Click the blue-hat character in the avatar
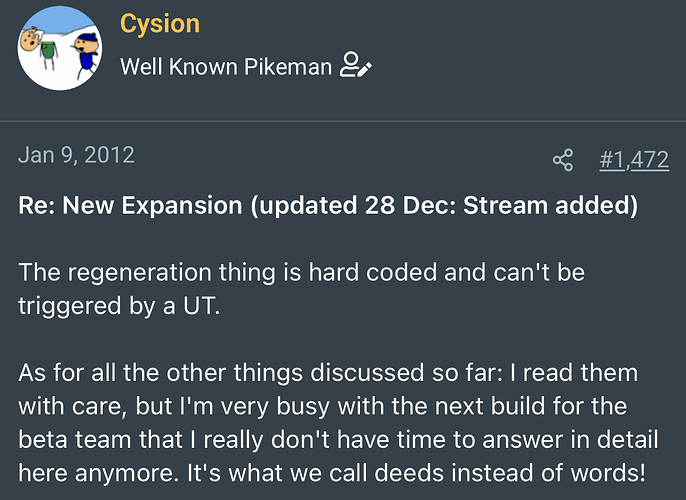Image resolution: width=686 pixels, height=500 pixels. tap(86, 55)
